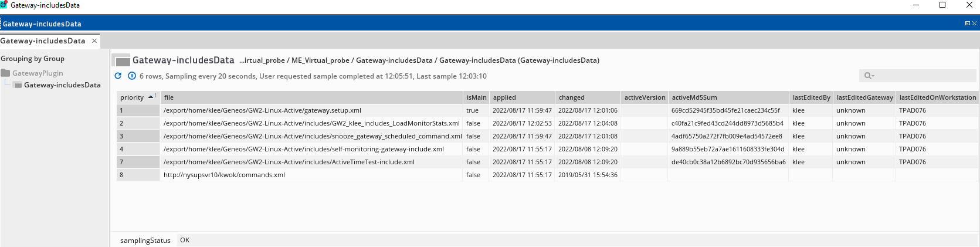Select GatewayPlugin in the tree
The height and width of the screenshot is (247, 980).
pos(38,73)
